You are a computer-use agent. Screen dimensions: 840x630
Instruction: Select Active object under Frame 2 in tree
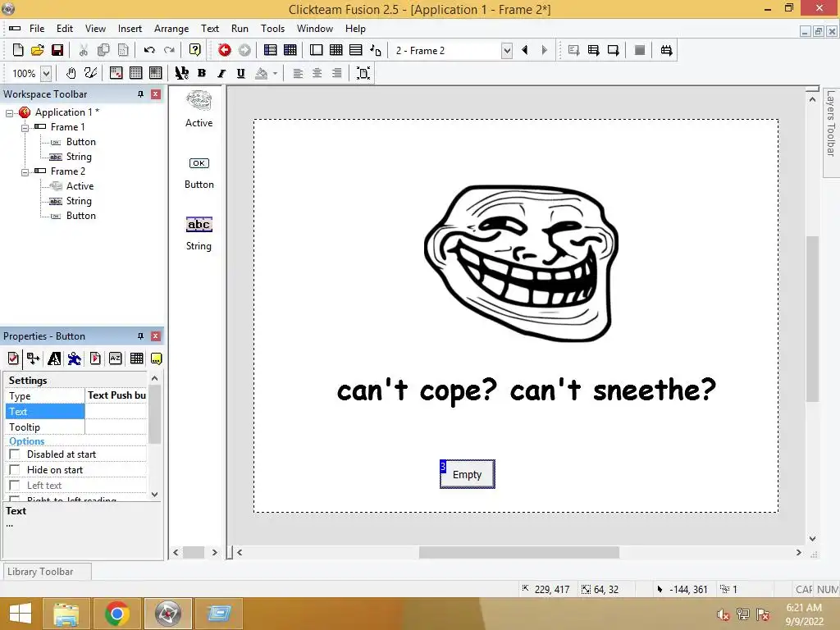tap(80, 186)
